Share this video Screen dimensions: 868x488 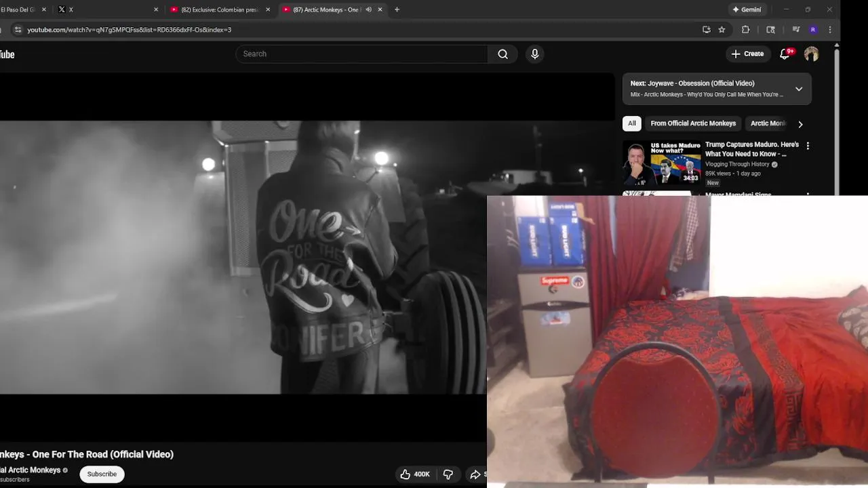477,474
